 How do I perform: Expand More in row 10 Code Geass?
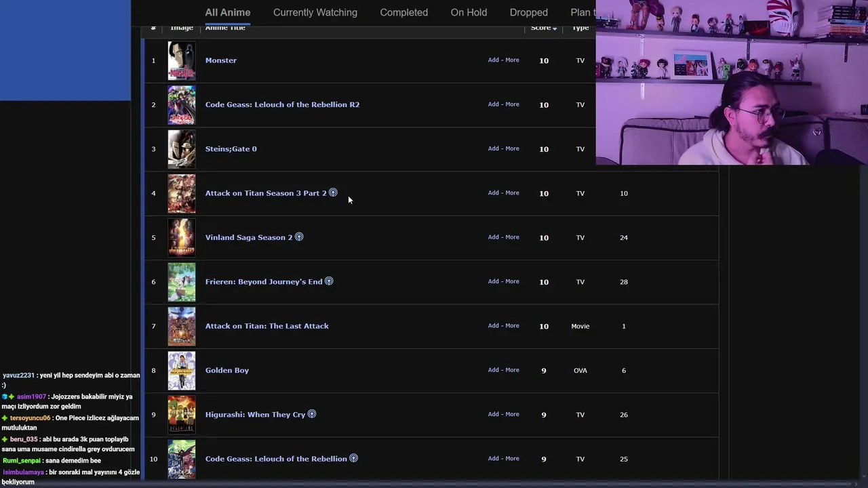[x=512, y=458]
